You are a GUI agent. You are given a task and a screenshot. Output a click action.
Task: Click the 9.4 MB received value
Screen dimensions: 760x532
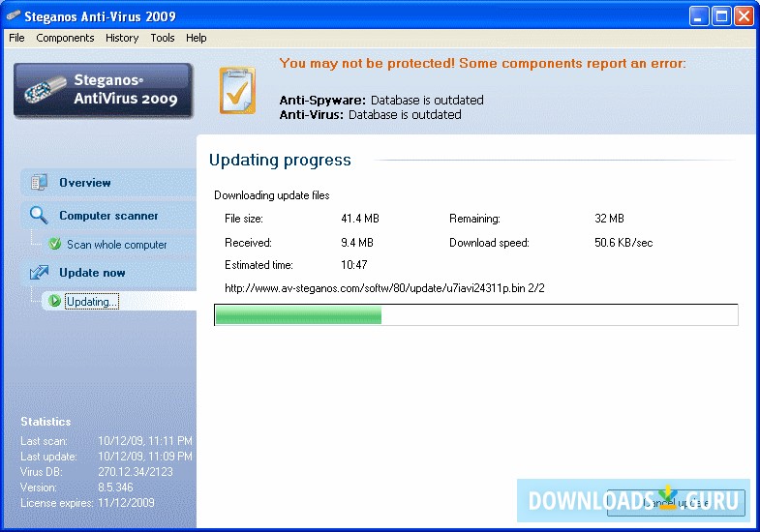point(357,243)
